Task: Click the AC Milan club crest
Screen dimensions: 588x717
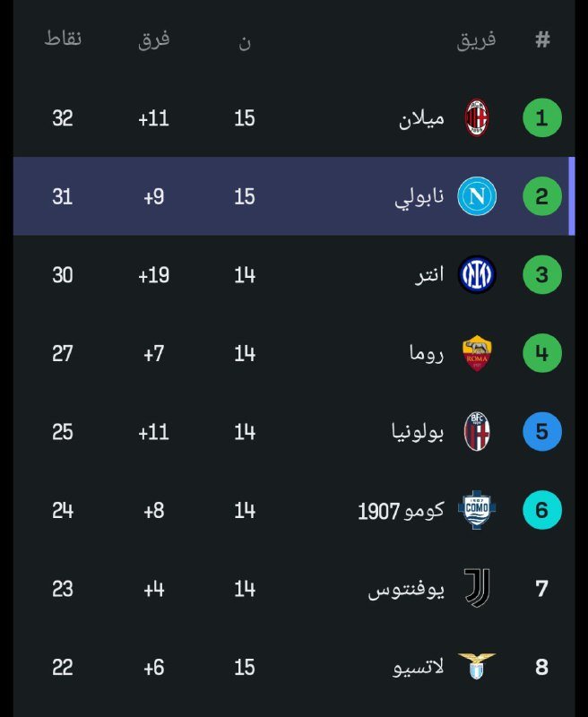Action: point(477,118)
